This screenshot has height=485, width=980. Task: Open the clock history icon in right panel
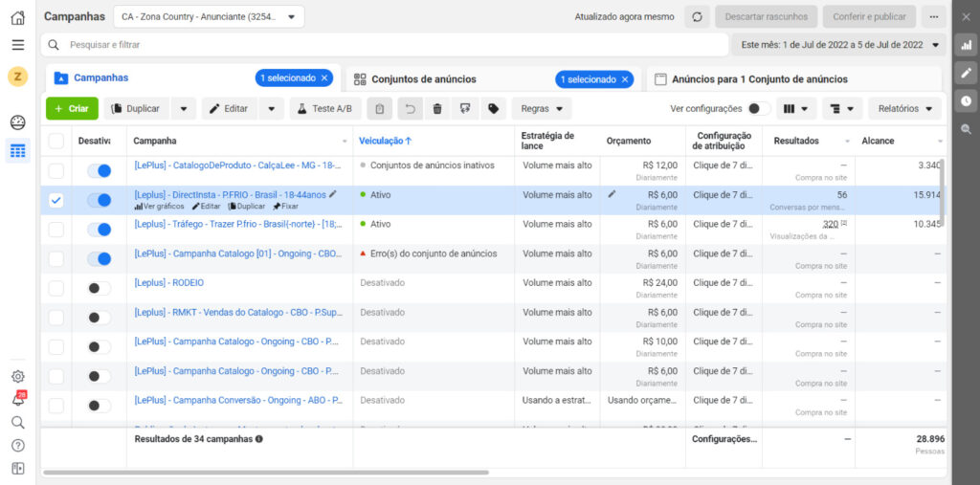pos(966,100)
